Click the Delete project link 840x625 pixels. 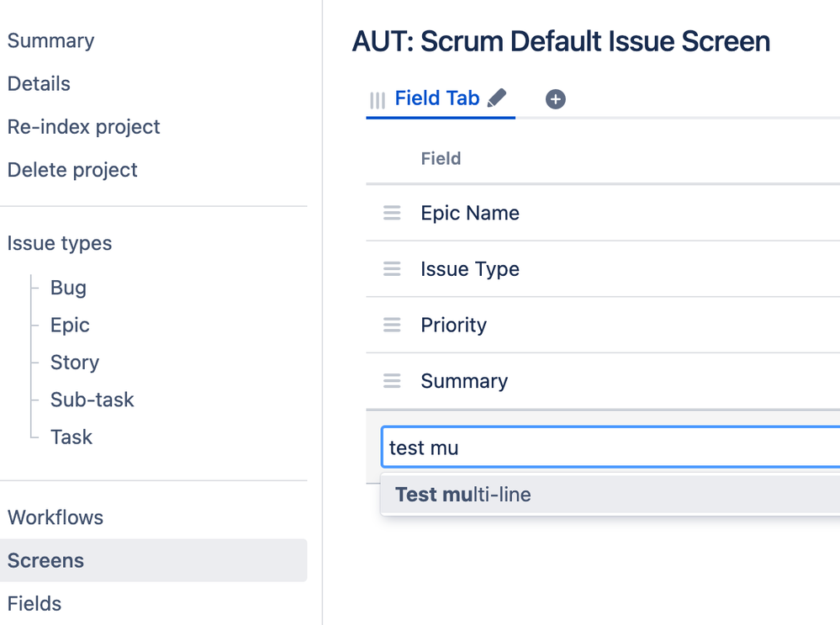(x=72, y=170)
